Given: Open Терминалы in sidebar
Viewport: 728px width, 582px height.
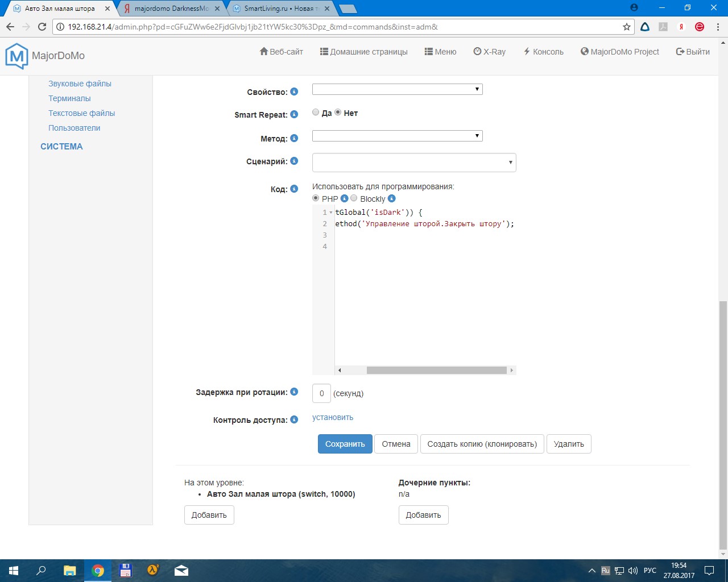Looking at the screenshot, I should point(69,98).
